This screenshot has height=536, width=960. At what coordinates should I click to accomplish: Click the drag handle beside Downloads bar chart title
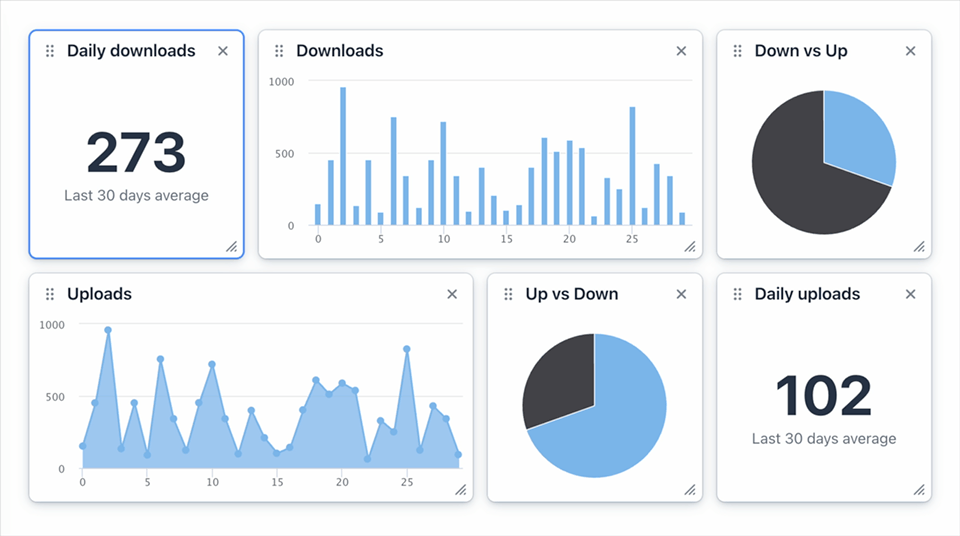tap(279, 51)
